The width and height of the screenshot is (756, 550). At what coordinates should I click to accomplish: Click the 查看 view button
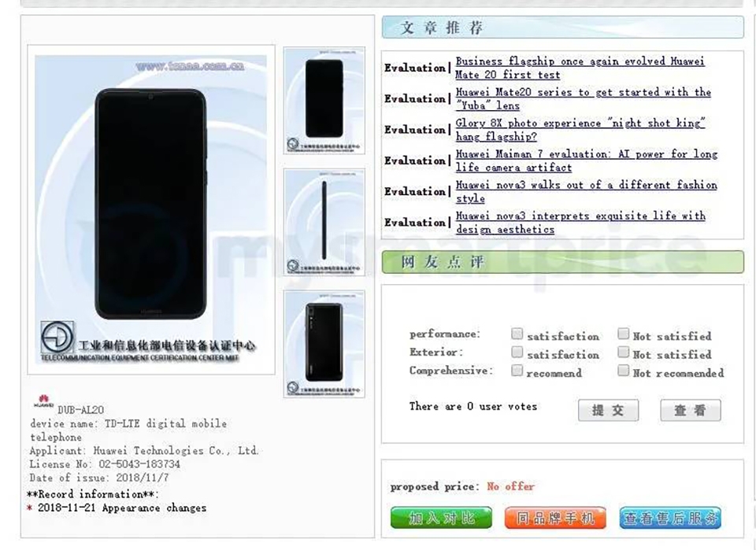pyautogui.click(x=691, y=410)
